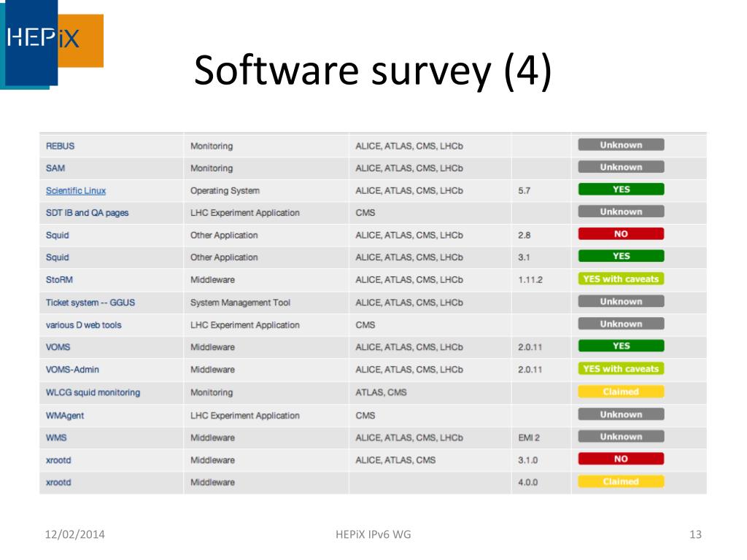The width and height of the screenshot is (747, 560).
Task: Click the NO badge for Squid 2.8
Action: [x=621, y=234]
